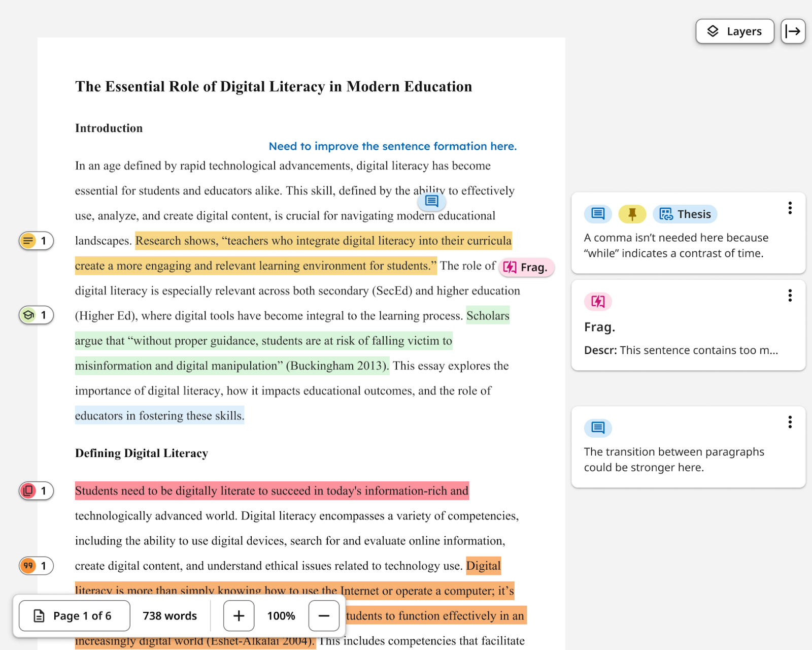Click green highlighted 'Scholars' text
The image size is (812, 650).
coord(488,315)
